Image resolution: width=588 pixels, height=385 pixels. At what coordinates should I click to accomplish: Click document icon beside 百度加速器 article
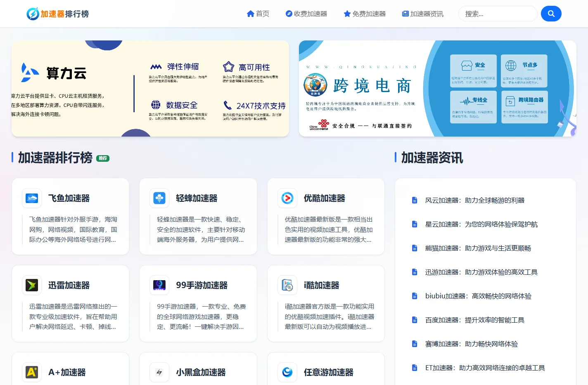click(415, 320)
